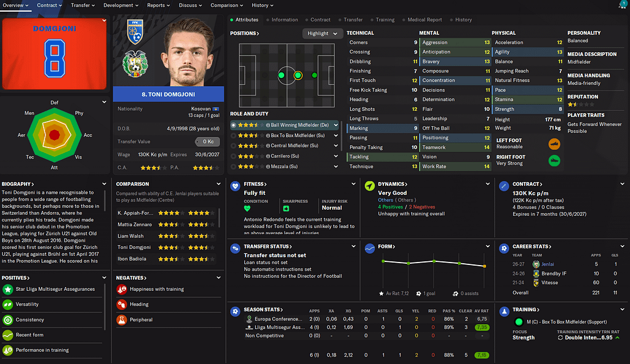Viewport: 630px width, 364px height.
Task: Expand the Ball Winning Midfielder role chevron
Action: 336,125
